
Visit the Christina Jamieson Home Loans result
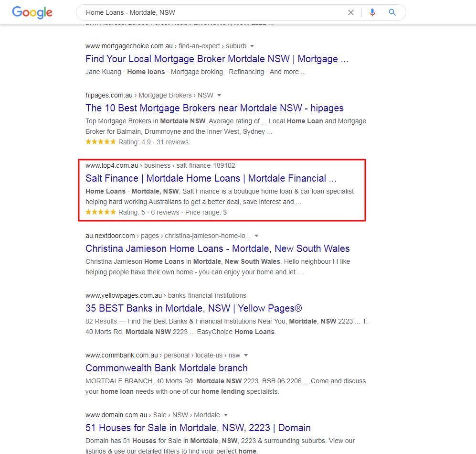click(x=217, y=249)
